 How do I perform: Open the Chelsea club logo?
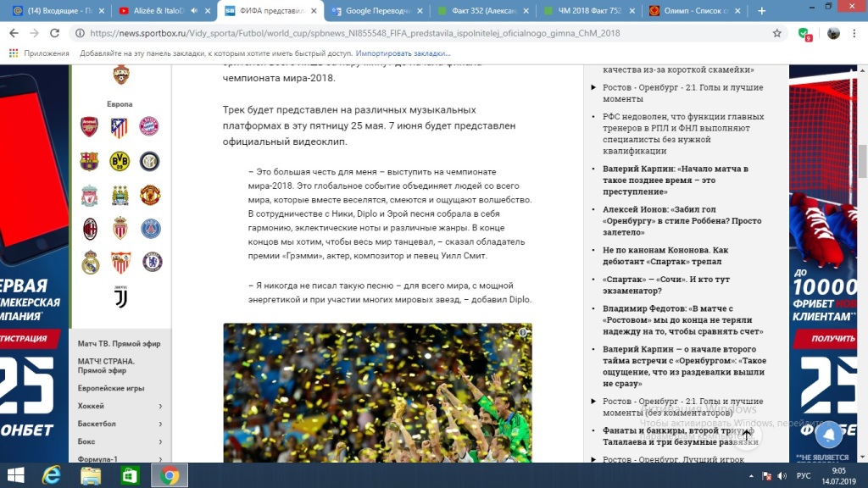[152, 262]
